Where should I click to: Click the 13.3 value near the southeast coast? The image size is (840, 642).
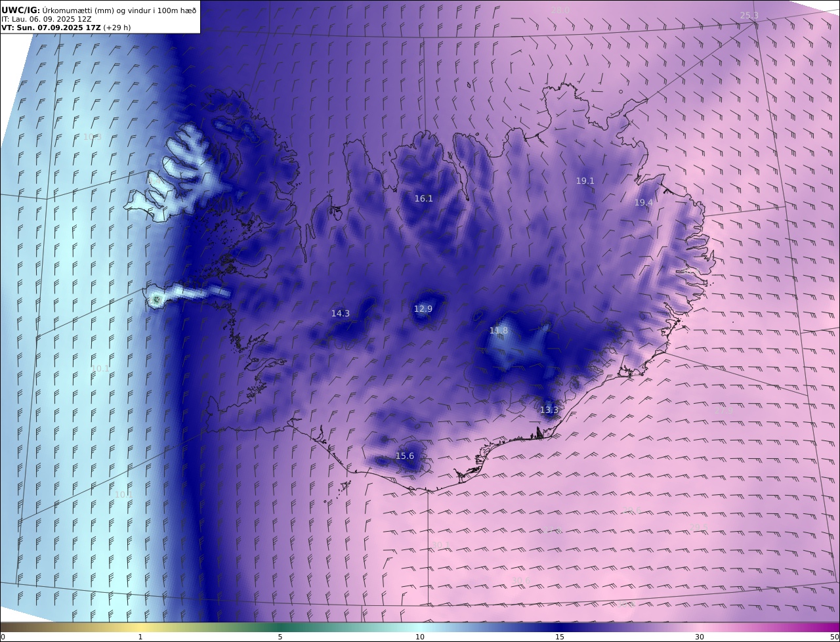click(549, 410)
